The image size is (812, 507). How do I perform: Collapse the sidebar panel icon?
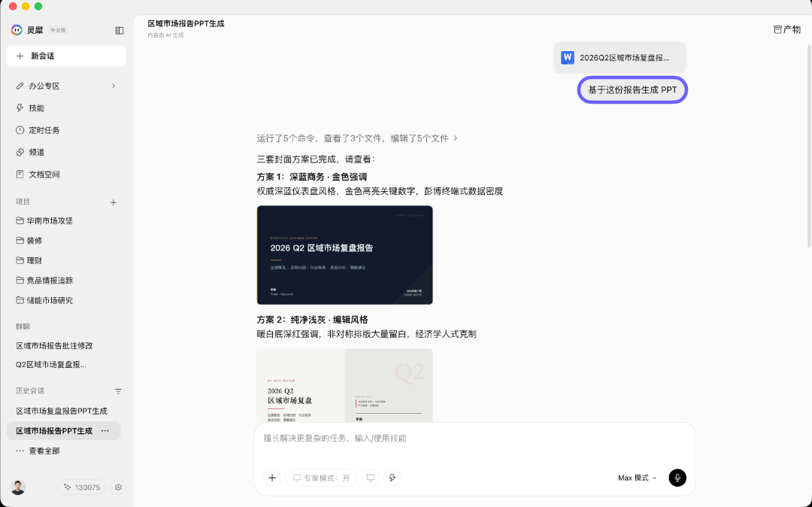(119, 31)
